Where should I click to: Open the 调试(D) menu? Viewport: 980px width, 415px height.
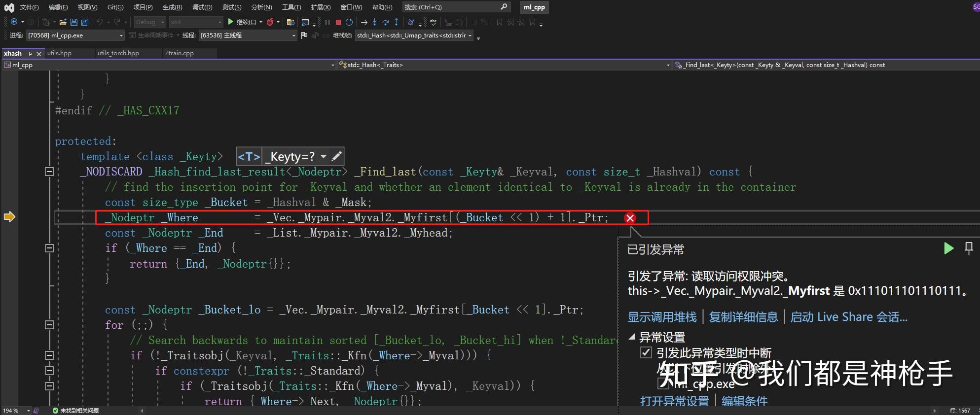202,7
